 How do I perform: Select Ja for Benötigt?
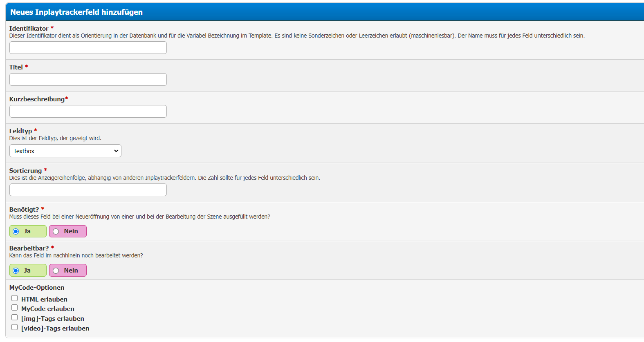click(16, 232)
